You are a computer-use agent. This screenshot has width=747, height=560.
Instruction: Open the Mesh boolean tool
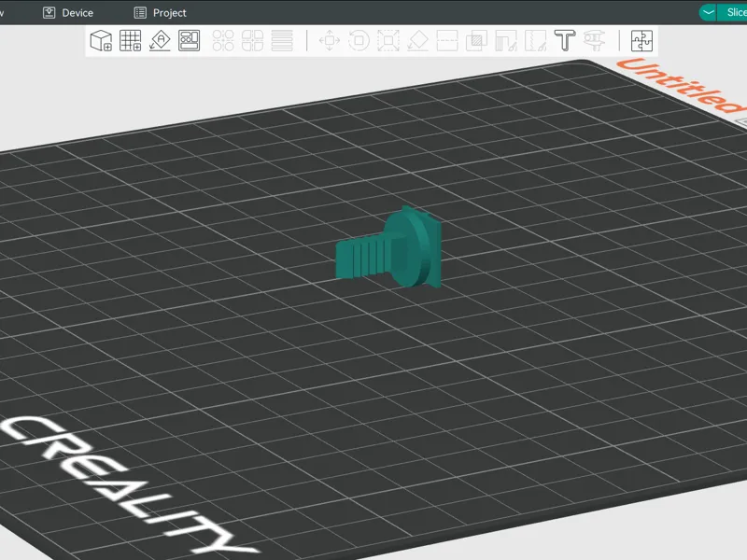tap(476, 40)
